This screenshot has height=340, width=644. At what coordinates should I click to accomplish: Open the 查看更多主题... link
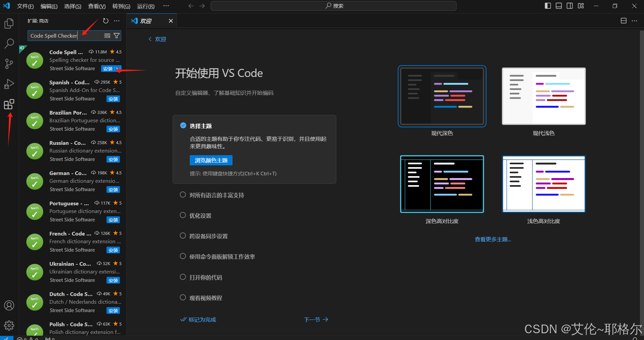(x=493, y=239)
